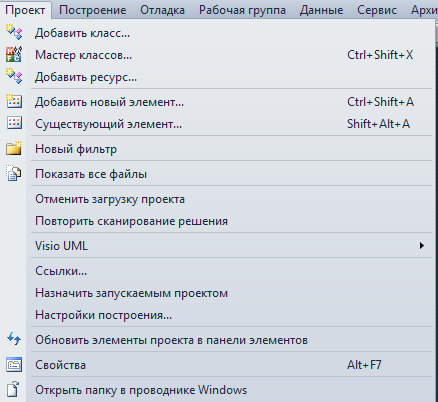The image size is (438, 402).
Task: Click the Новый фильтр folder icon
Action: click(x=14, y=148)
